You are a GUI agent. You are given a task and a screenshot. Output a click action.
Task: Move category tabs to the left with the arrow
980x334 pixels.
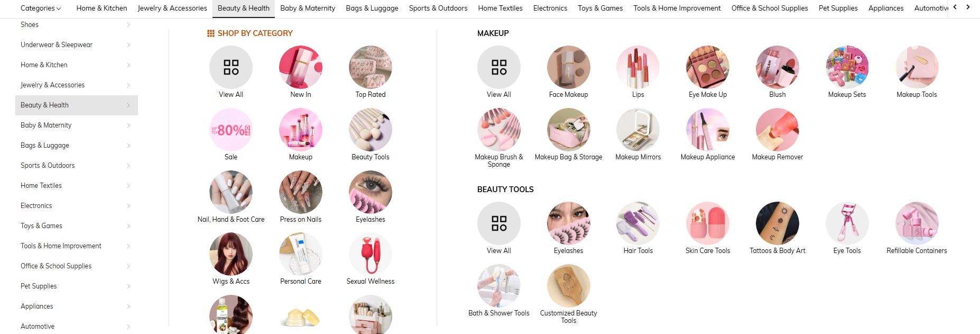click(955, 7)
